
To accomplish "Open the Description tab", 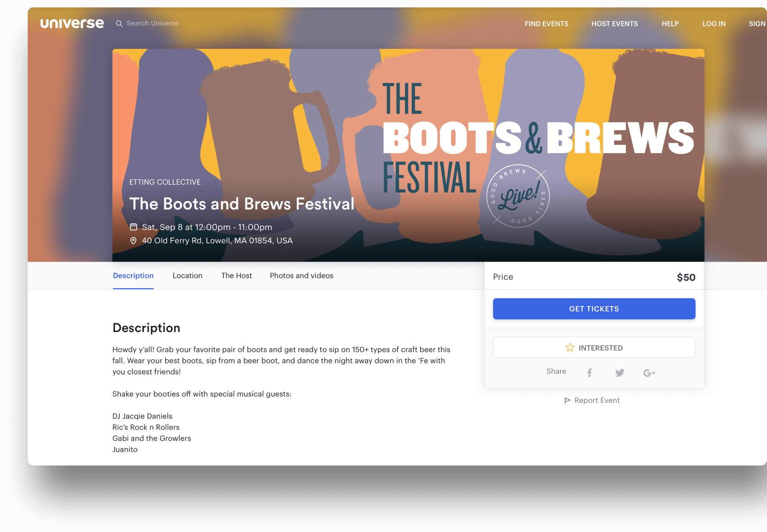I will coord(133,276).
